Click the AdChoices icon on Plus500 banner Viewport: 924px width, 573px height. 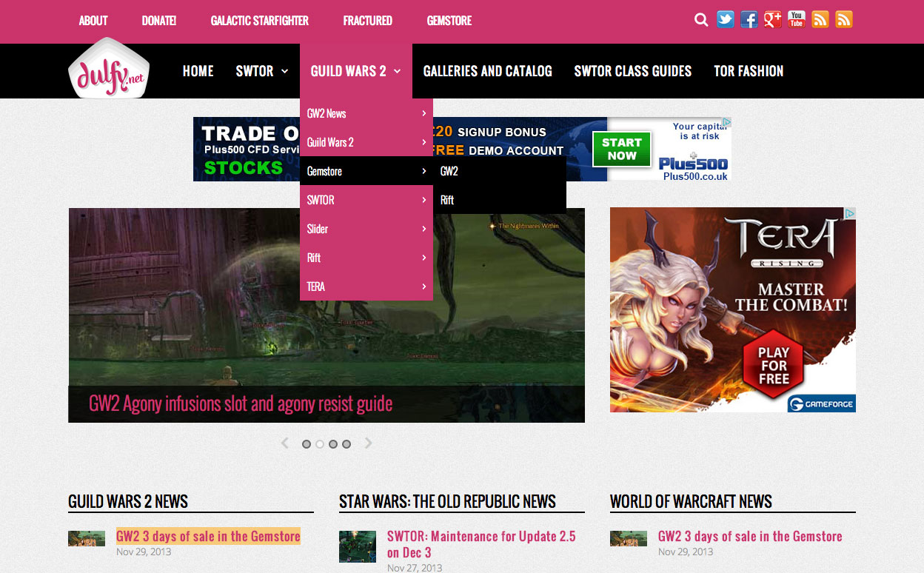[727, 122]
